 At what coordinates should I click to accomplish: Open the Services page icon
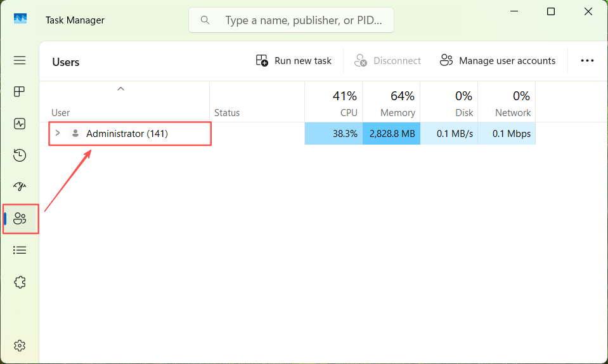(x=20, y=282)
